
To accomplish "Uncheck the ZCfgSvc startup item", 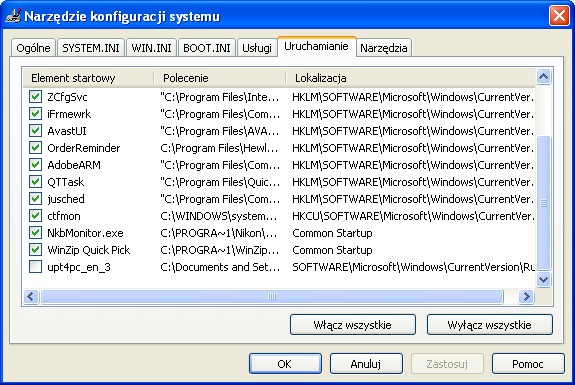I will click(35, 97).
